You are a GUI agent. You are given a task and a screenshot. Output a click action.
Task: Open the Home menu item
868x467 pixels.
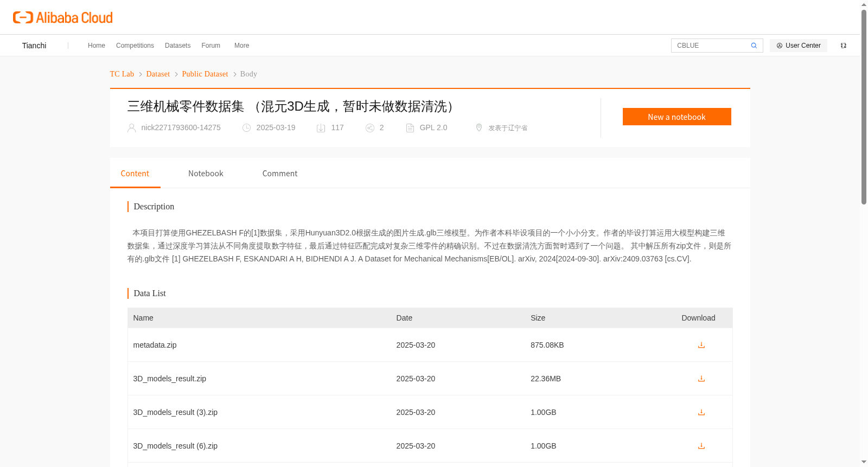[97, 46]
